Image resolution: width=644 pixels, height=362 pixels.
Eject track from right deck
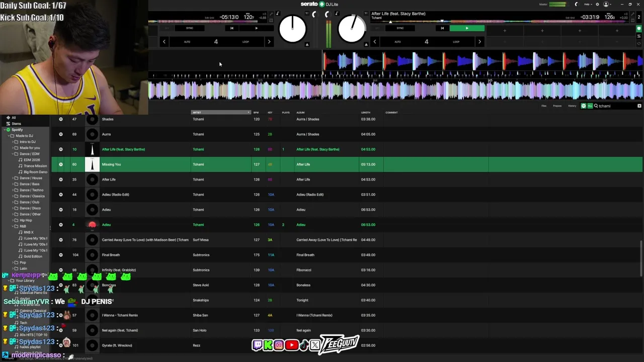pos(366,45)
